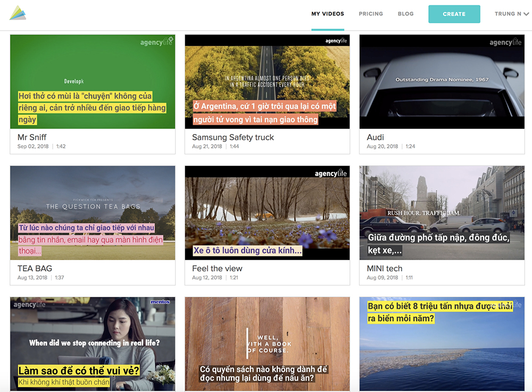The width and height of the screenshot is (532, 392).
Task: Open the Samsung Safety truck thumbnail
Action: 267,81
